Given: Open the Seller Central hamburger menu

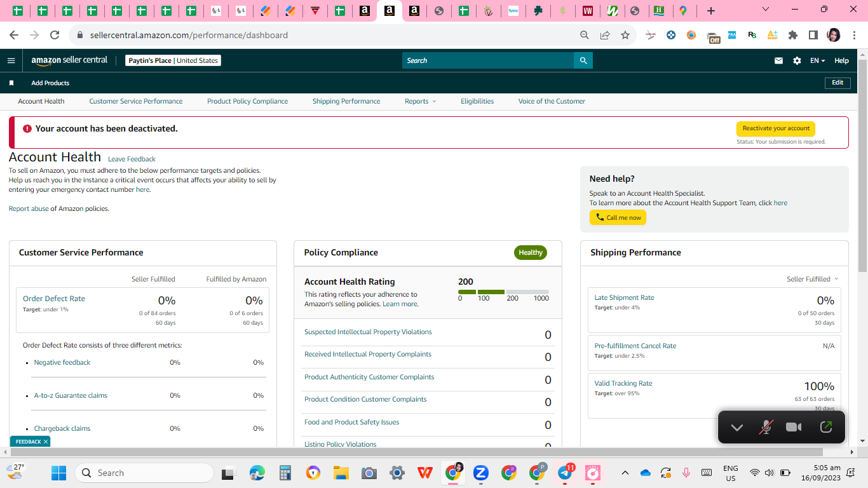Looking at the screenshot, I should coord(11,60).
